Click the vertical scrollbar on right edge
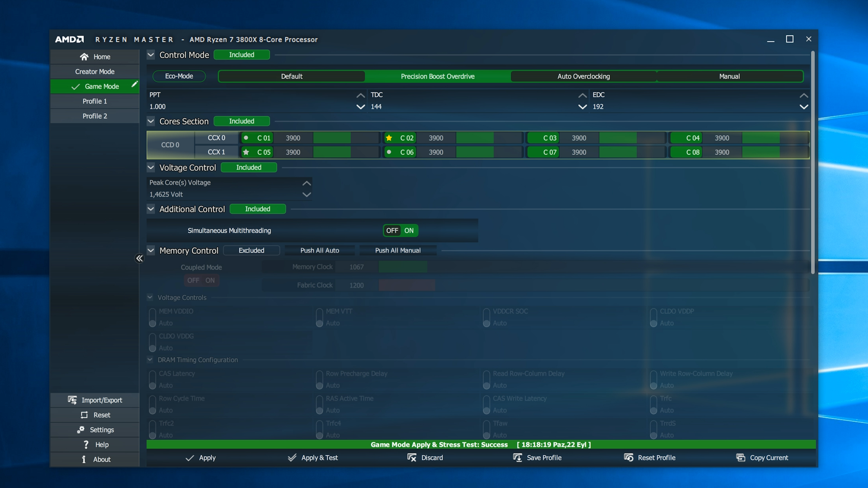 (813, 162)
